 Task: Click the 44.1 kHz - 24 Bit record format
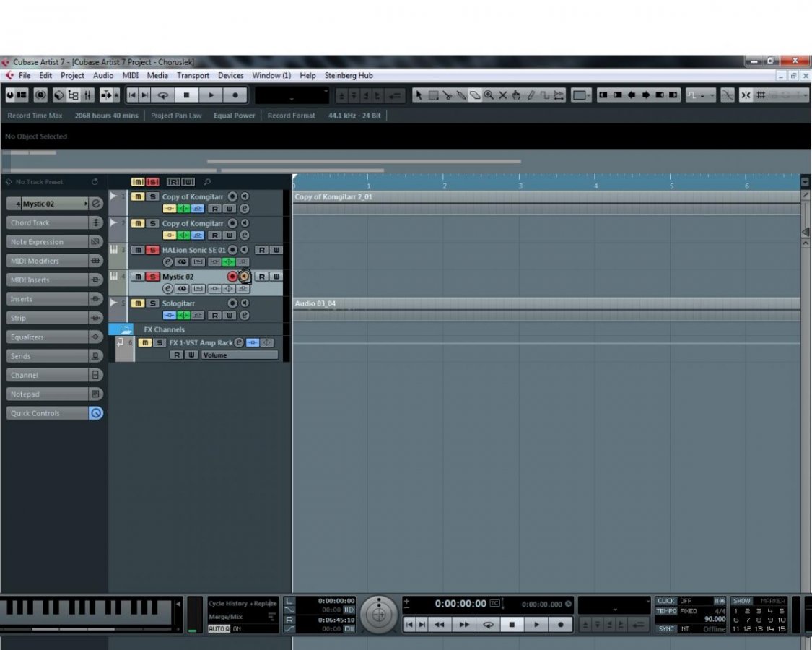point(354,116)
